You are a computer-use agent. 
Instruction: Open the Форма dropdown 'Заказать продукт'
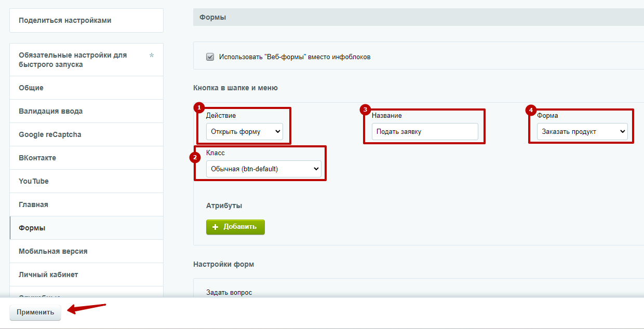(x=582, y=131)
